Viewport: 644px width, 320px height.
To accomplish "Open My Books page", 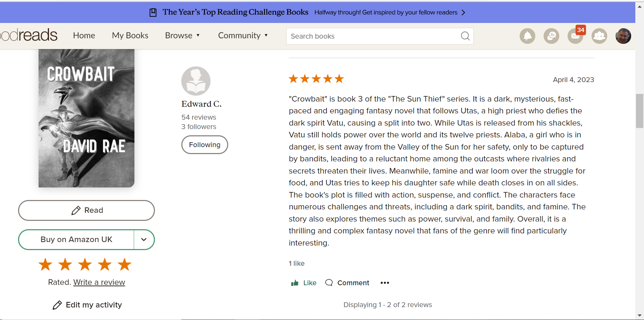I will pyautogui.click(x=130, y=35).
